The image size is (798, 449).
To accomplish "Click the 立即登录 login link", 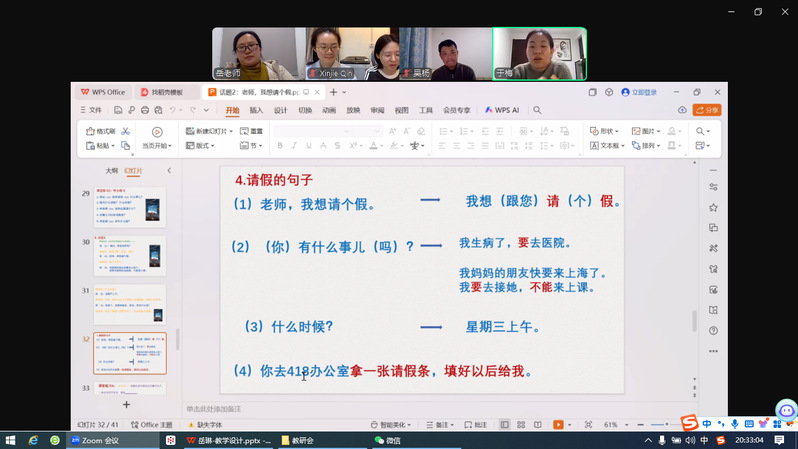I will [638, 92].
